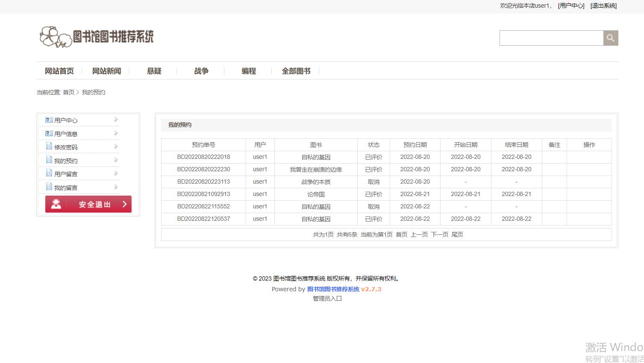Click 共有6条 in pagination bar
The image size is (644, 363).
click(347, 234)
